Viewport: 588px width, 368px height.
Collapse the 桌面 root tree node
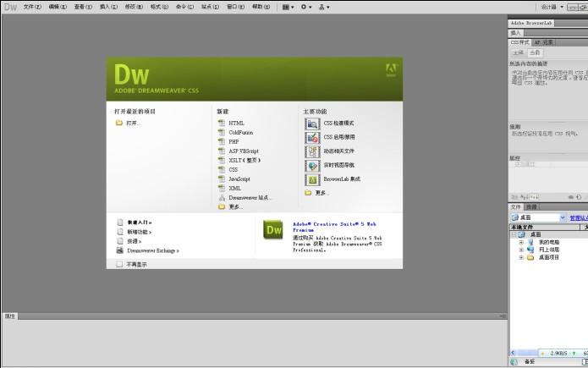point(514,234)
